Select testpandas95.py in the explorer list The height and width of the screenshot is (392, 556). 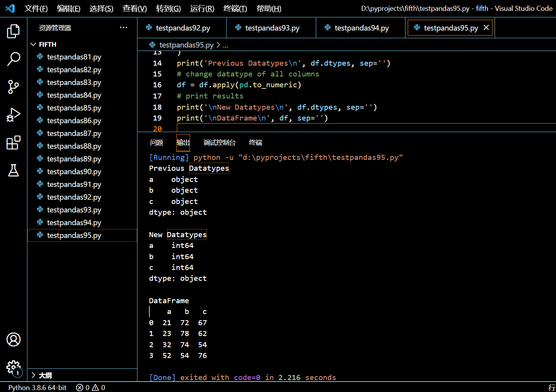click(x=82, y=236)
